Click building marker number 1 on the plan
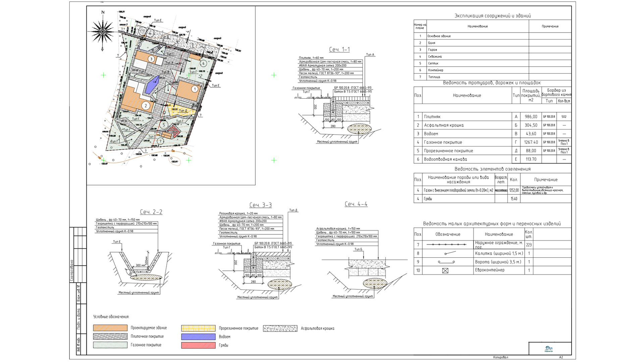 coord(195,89)
